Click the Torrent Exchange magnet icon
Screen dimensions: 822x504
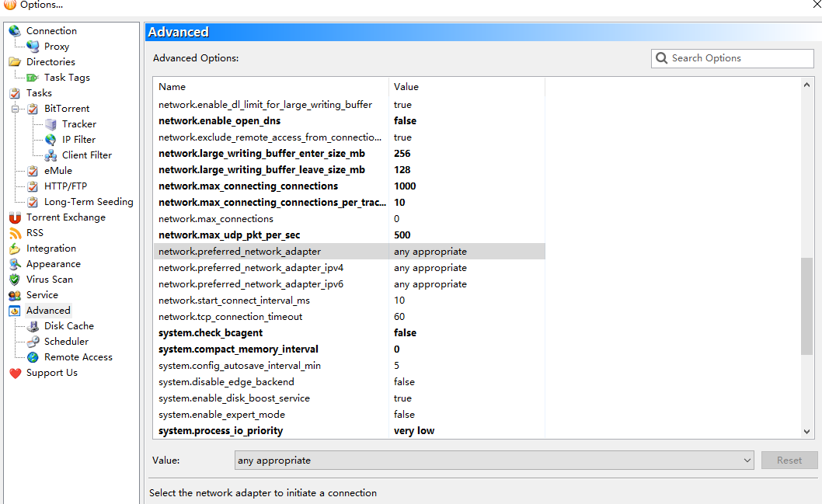click(x=15, y=217)
